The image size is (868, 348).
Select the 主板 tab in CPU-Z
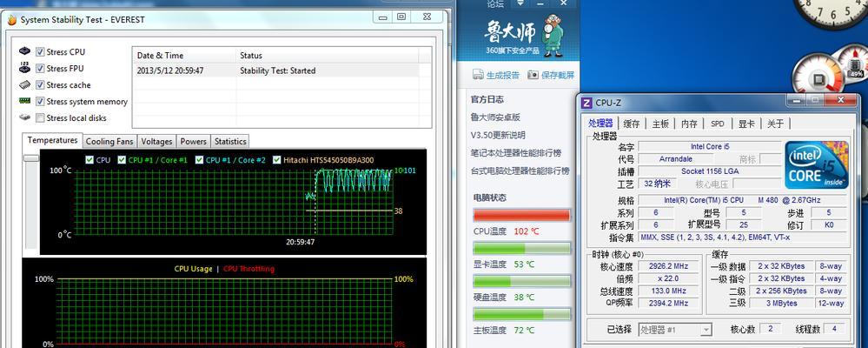coord(660,124)
